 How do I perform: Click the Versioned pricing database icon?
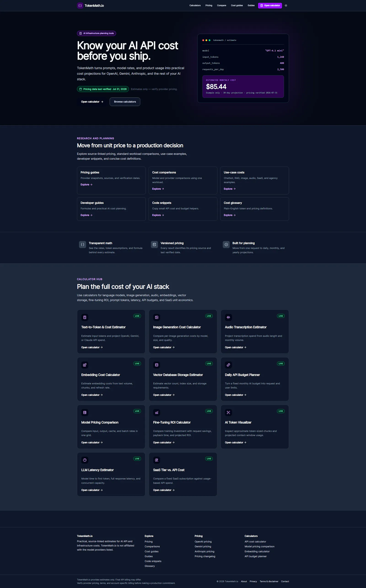point(154,245)
